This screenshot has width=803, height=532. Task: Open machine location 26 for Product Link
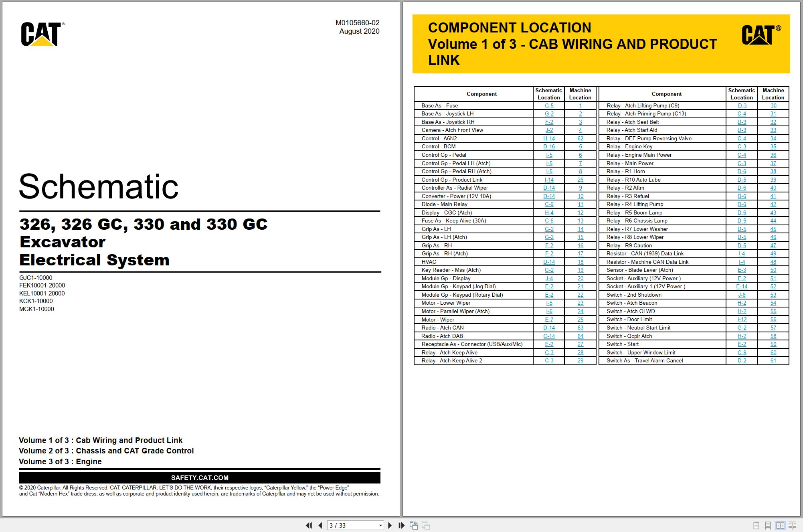tap(580, 180)
